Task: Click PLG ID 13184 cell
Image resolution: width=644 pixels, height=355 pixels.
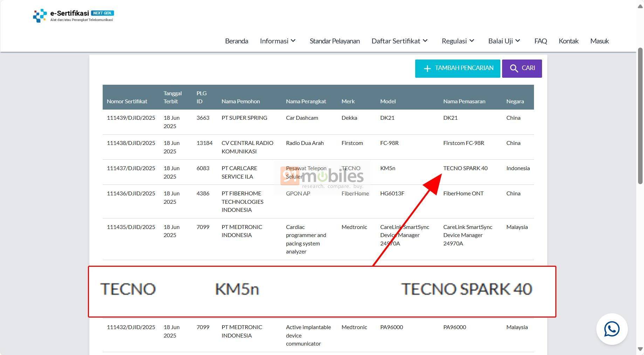Action: coord(205,143)
